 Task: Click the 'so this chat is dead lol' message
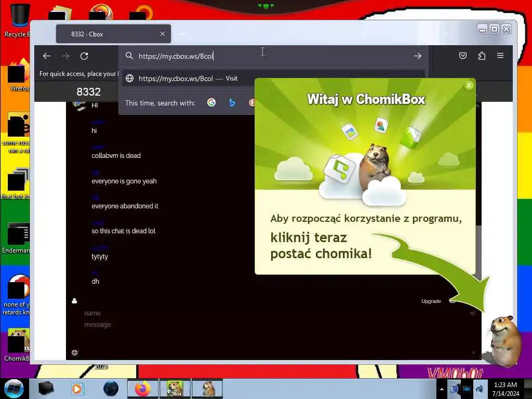(124, 231)
